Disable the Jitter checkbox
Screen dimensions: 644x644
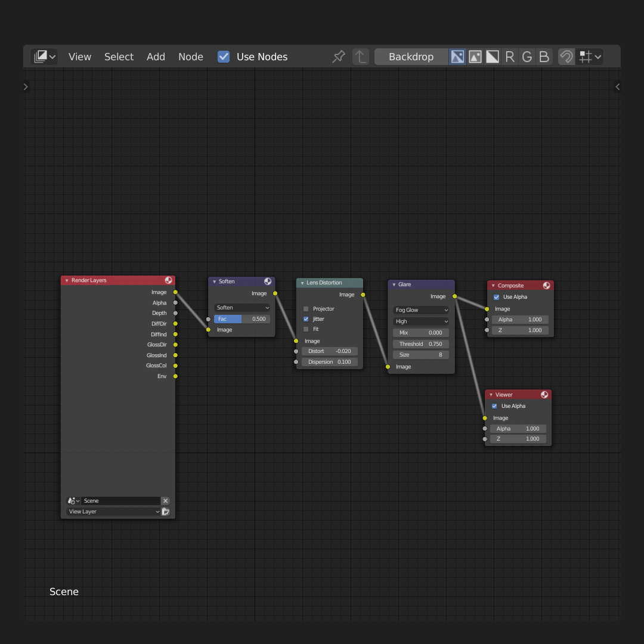(x=306, y=319)
